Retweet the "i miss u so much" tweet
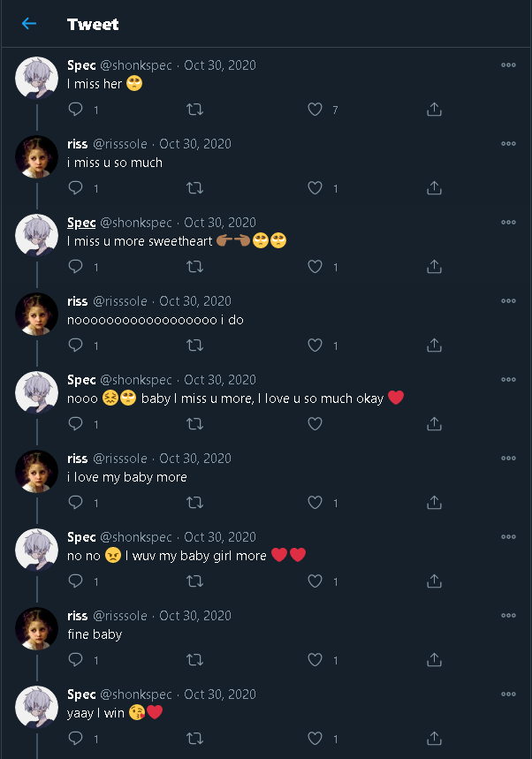The image size is (532, 759). coord(195,188)
